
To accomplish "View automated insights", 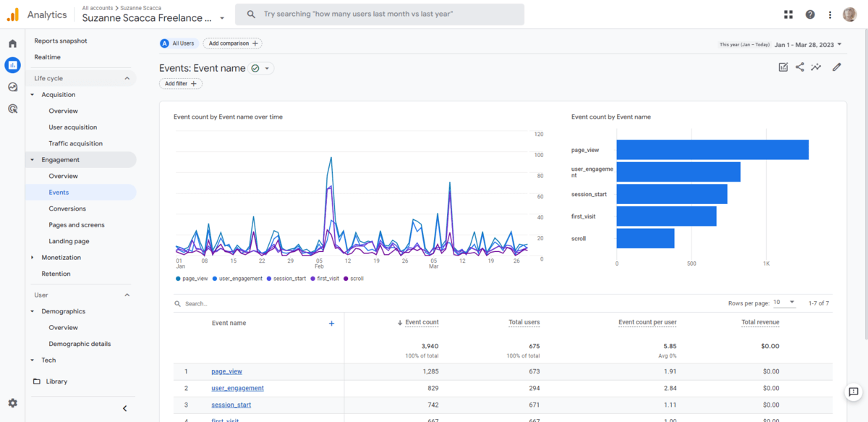I will click(816, 67).
